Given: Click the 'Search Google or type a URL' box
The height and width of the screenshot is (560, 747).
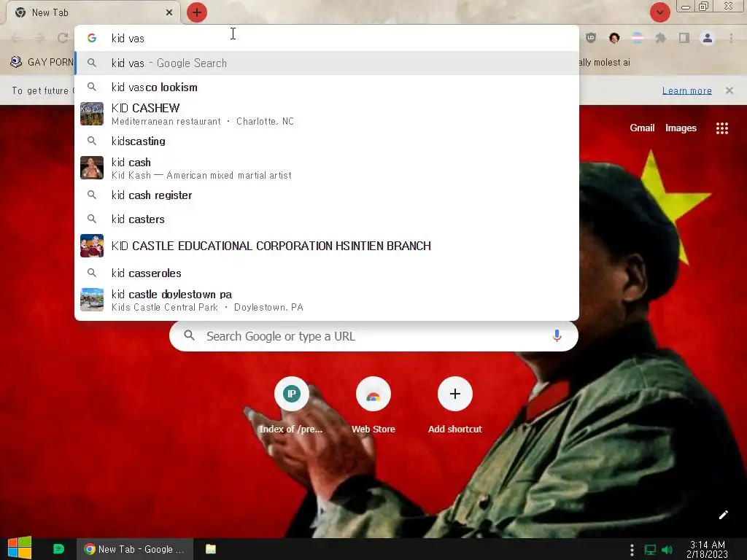Looking at the screenshot, I should (373, 336).
